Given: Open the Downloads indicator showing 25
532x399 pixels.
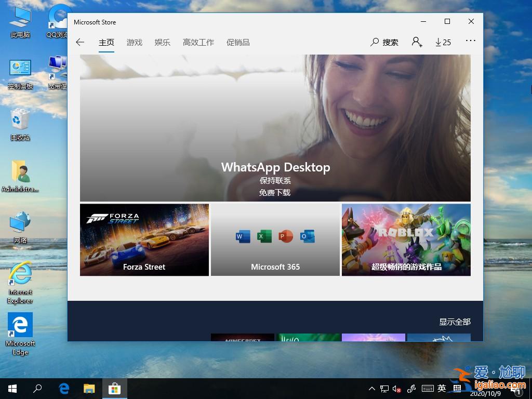Looking at the screenshot, I should pos(443,42).
